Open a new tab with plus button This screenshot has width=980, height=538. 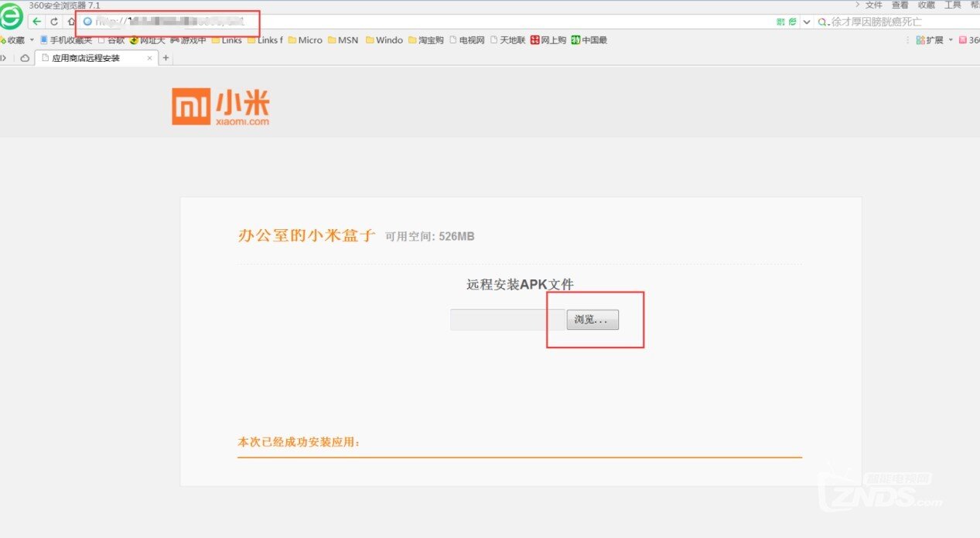click(166, 58)
